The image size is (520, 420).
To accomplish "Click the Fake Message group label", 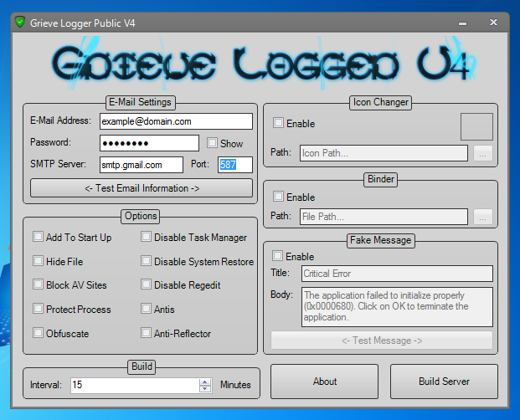I will pos(381,240).
